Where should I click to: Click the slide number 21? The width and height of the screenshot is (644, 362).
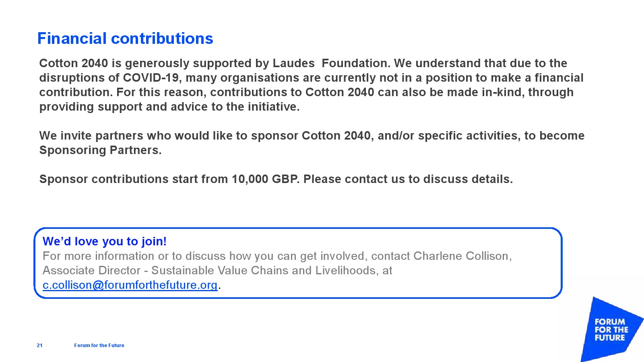39,345
